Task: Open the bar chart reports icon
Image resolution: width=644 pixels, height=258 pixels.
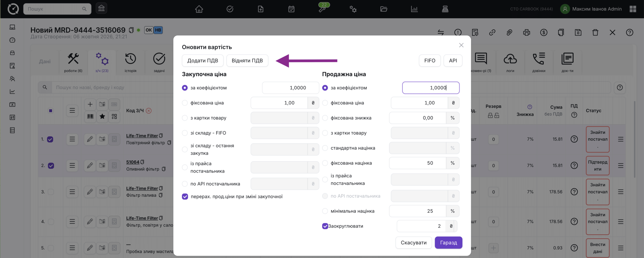Action: pos(414,9)
